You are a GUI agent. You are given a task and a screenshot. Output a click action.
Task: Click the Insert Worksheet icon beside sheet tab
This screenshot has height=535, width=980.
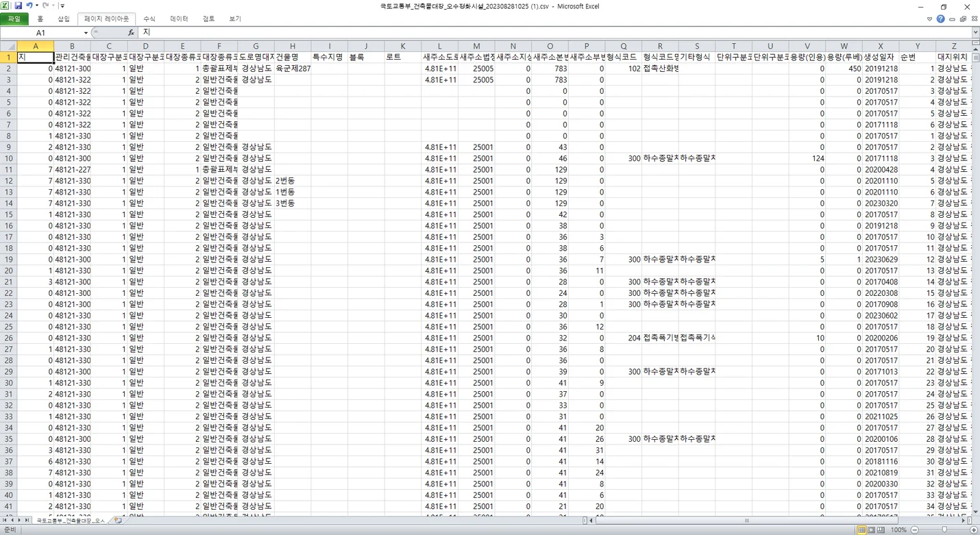[x=118, y=521]
